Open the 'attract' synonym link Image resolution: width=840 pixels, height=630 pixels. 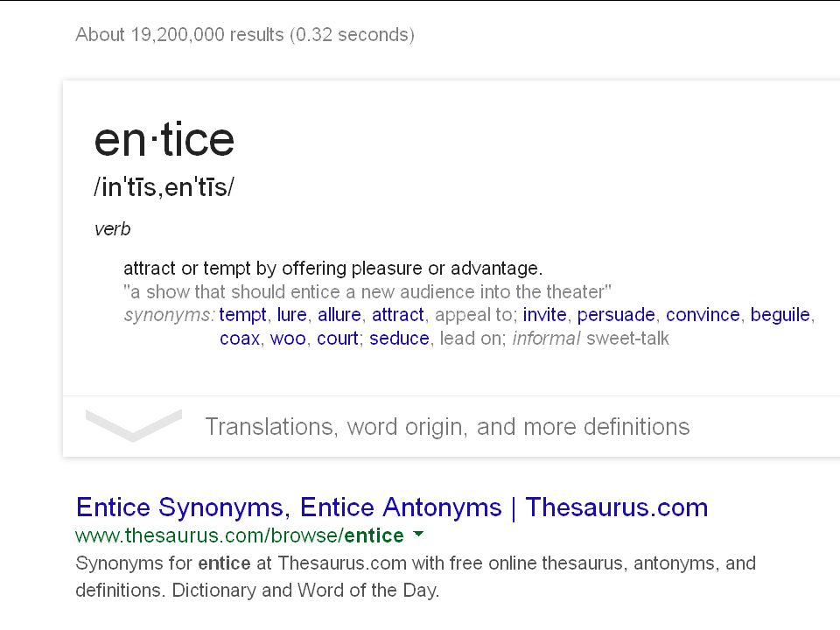398,314
